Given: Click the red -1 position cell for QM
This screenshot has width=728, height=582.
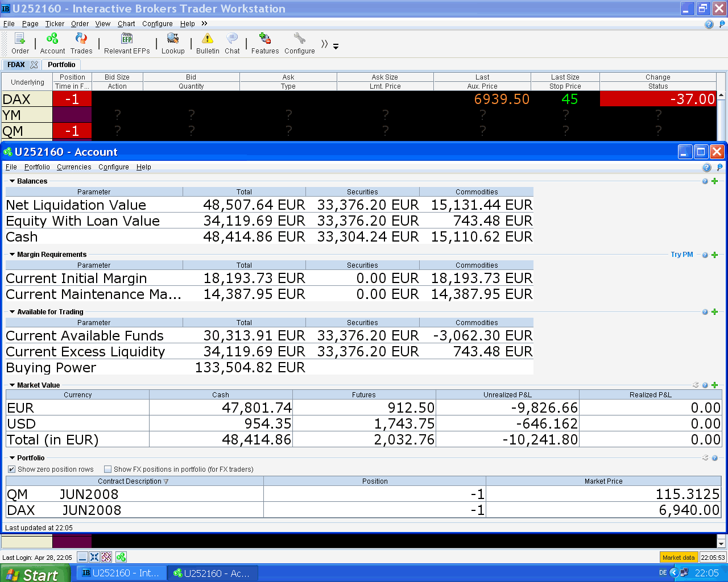Looking at the screenshot, I should point(72,131).
